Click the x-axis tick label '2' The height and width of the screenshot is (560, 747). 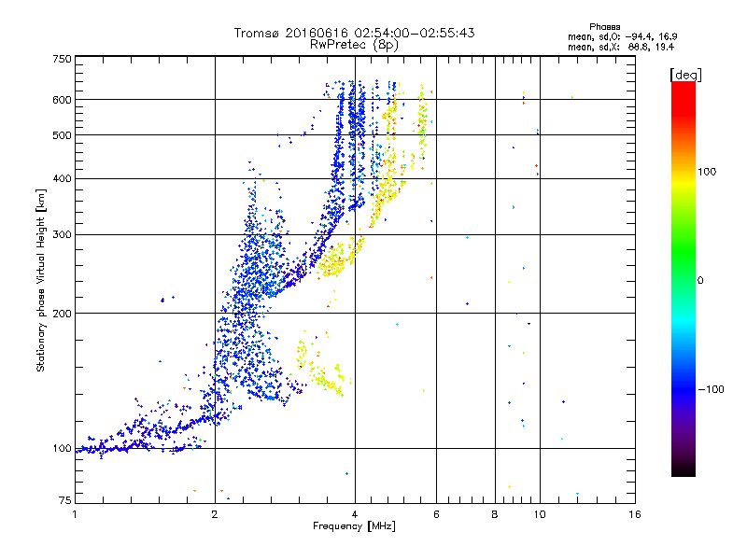(x=215, y=514)
